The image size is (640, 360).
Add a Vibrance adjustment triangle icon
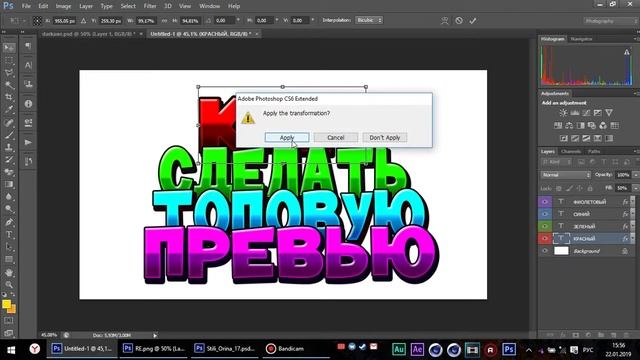[x=609, y=113]
